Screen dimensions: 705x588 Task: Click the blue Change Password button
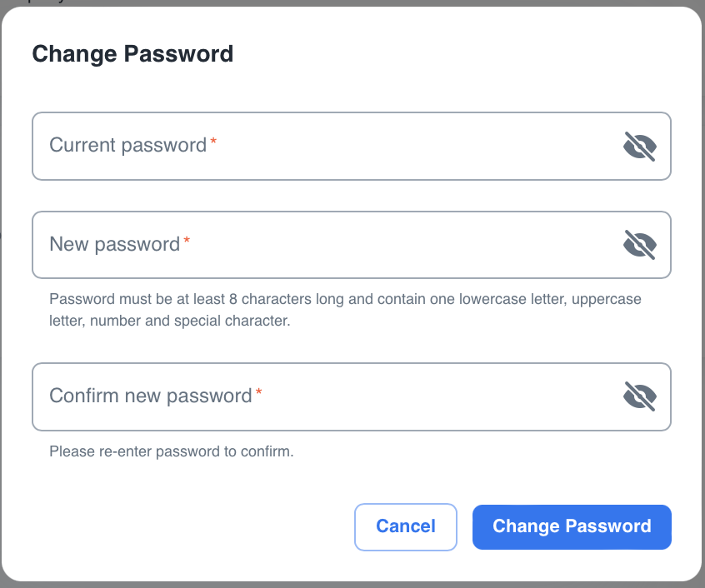(572, 526)
